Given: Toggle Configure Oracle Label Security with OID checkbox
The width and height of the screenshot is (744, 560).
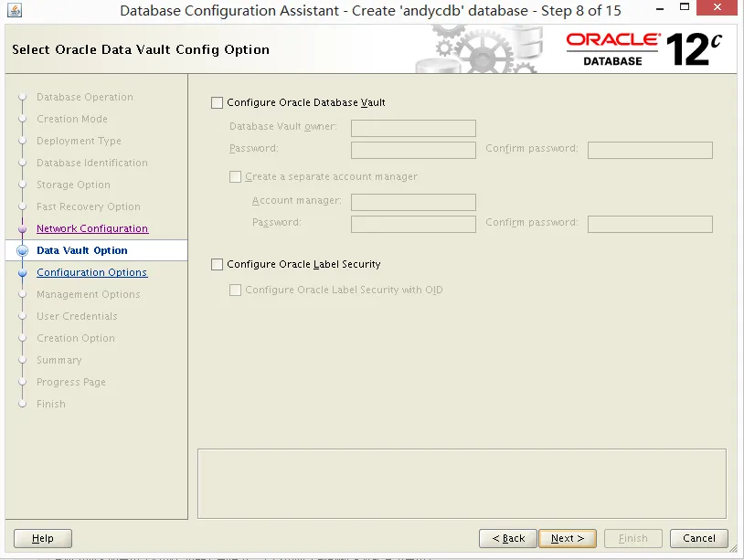Looking at the screenshot, I should coord(235,291).
